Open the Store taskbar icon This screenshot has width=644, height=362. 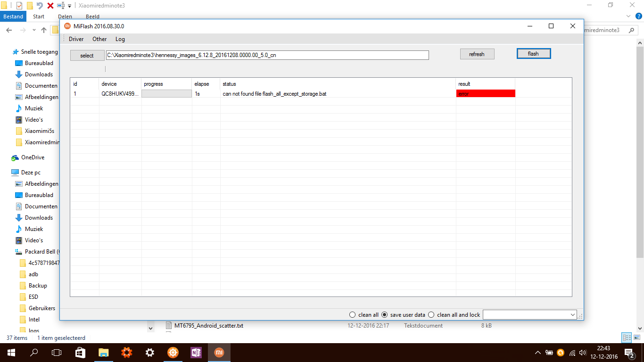tap(80, 353)
